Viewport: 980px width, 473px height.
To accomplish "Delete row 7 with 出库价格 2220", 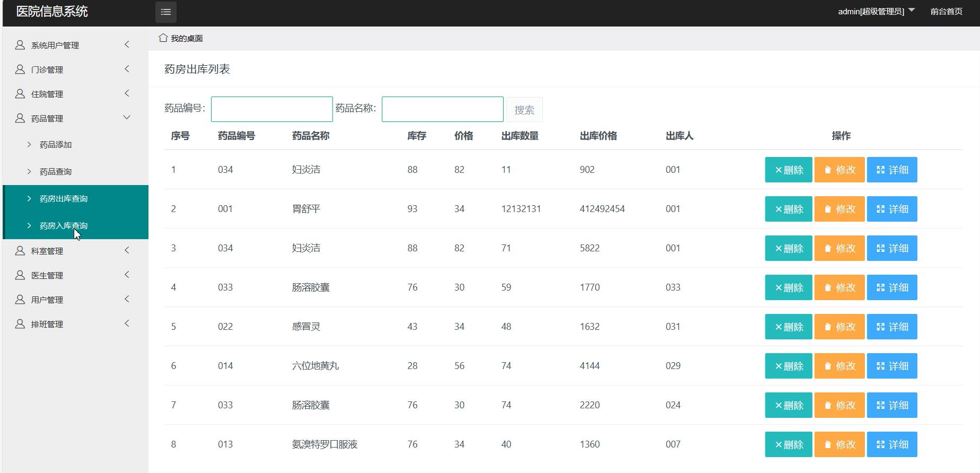I will (789, 405).
